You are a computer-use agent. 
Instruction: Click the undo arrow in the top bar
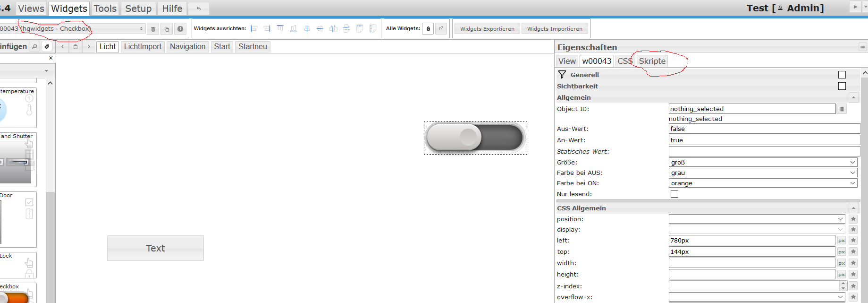pyautogui.click(x=199, y=9)
